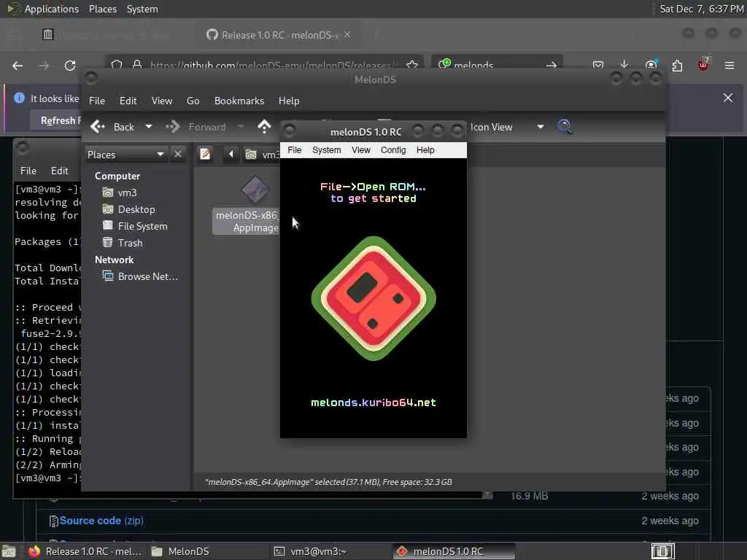Select the first browser tab with building icon
Screen dimensions: 747x560
(47, 34)
